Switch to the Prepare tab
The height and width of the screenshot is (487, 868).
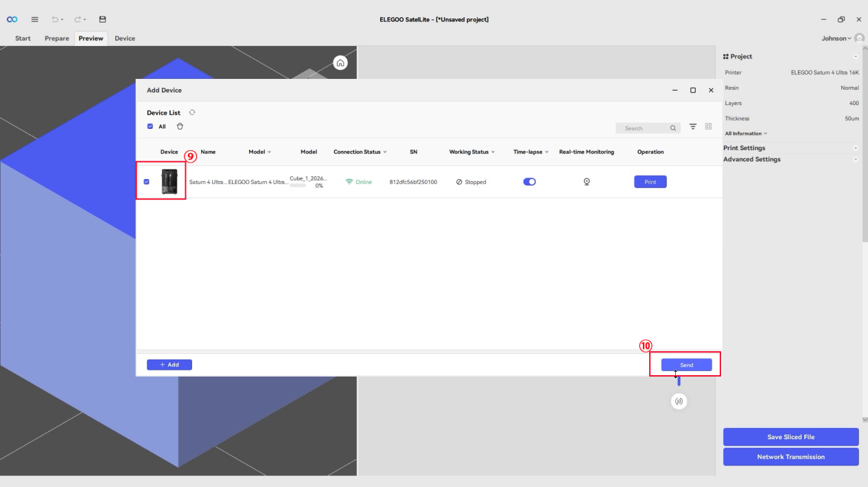[57, 38]
